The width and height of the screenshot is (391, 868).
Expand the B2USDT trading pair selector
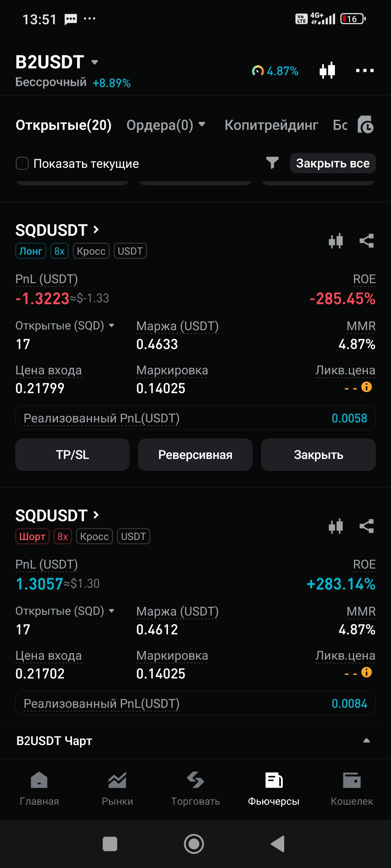pyautogui.click(x=95, y=62)
